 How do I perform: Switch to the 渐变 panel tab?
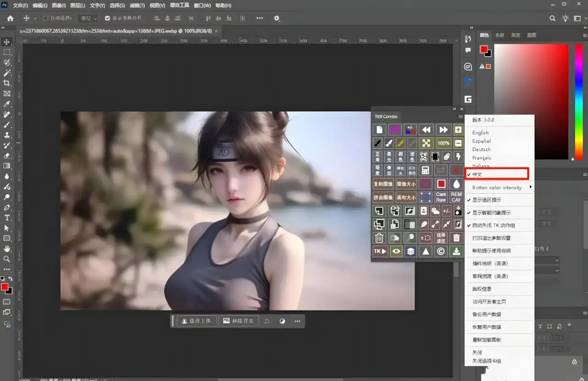[516, 35]
